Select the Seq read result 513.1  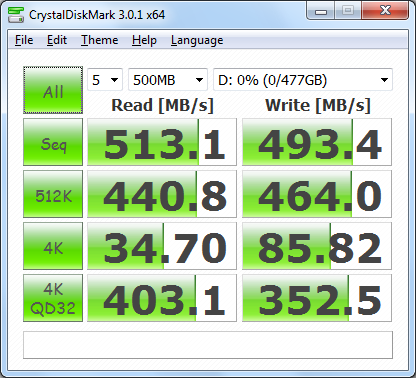[x=162, y=142]
